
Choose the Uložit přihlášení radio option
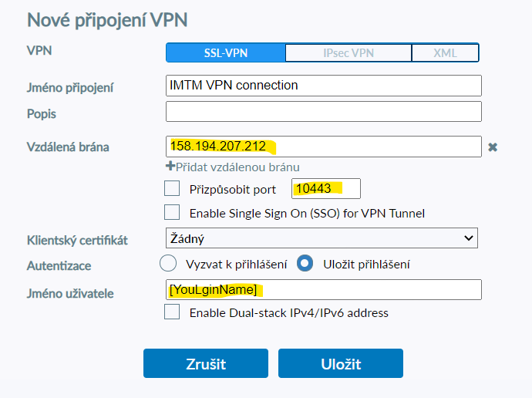pyautogui.click(x=305, y=264)
